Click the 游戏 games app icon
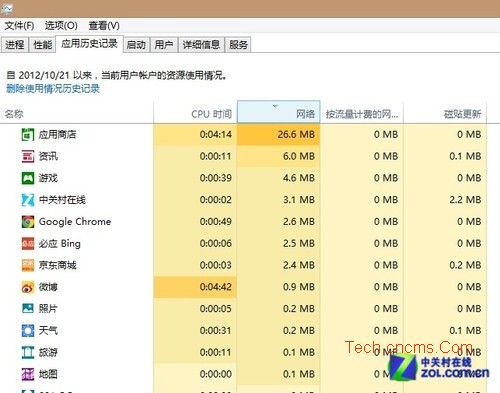 pyautogui.click(x=28, y=178)
